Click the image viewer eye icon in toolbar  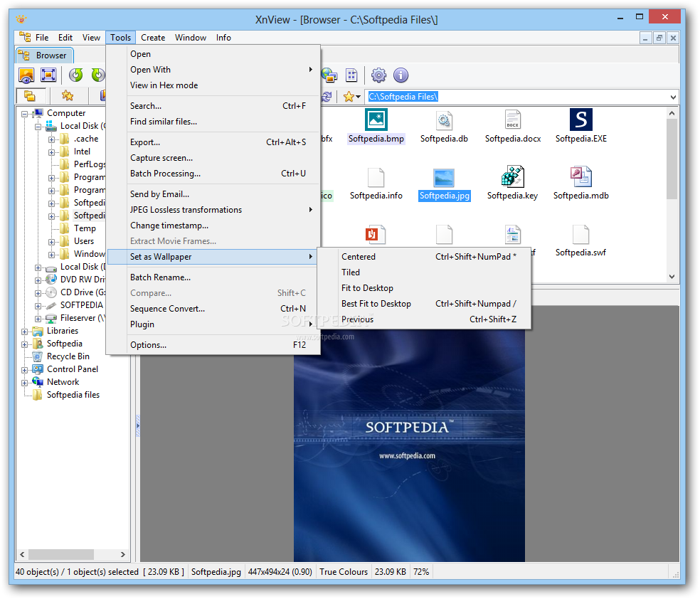(x=26, y=75)
